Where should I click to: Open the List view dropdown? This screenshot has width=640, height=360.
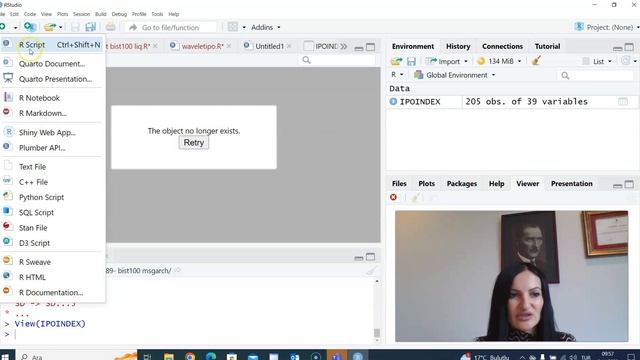pos(598,61)
